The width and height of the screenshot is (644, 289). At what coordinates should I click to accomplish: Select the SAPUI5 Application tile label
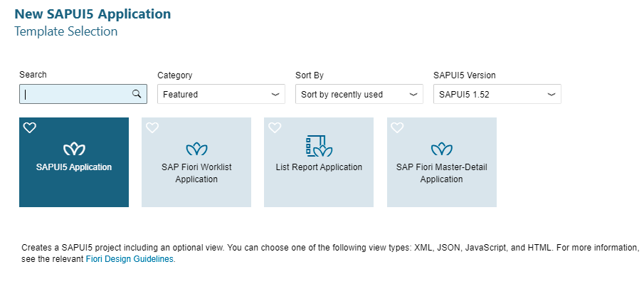[74, 167]
